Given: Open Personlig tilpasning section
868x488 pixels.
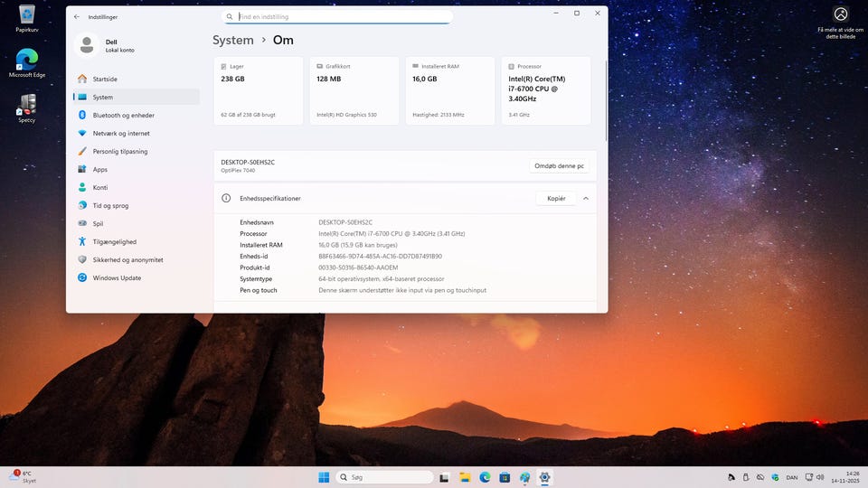Looking at the screenshot, I should click(x=119, y=151).
